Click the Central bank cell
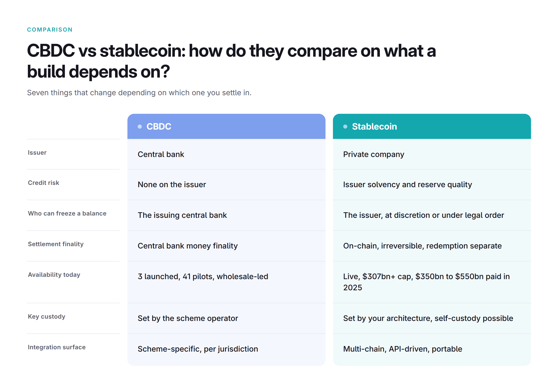Image resolution: width=558 pixels, height=392 pixels. coord(226,154)
